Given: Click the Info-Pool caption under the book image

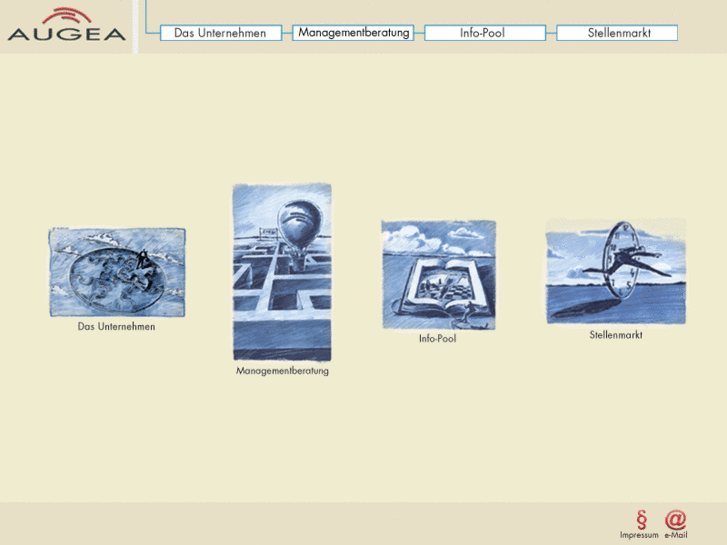Looking at the screenshot, I should click(438, 339).
